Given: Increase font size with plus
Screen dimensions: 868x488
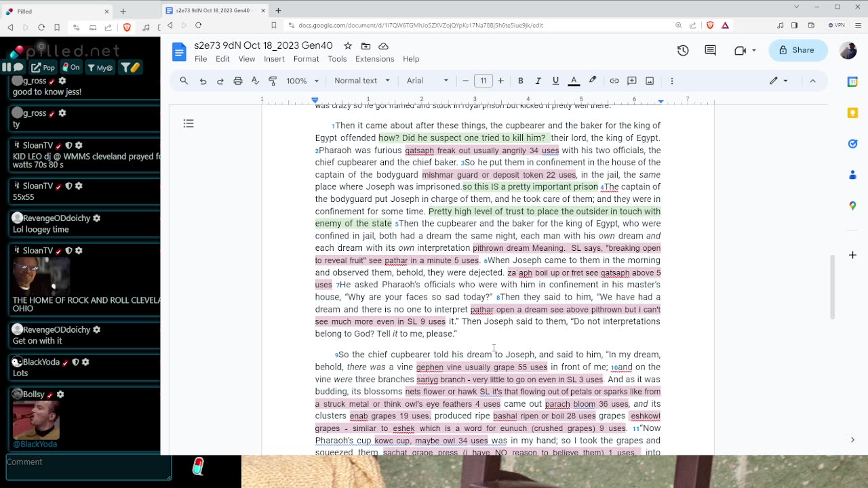Looking at the screenshot, I should (x=500, y=81).
